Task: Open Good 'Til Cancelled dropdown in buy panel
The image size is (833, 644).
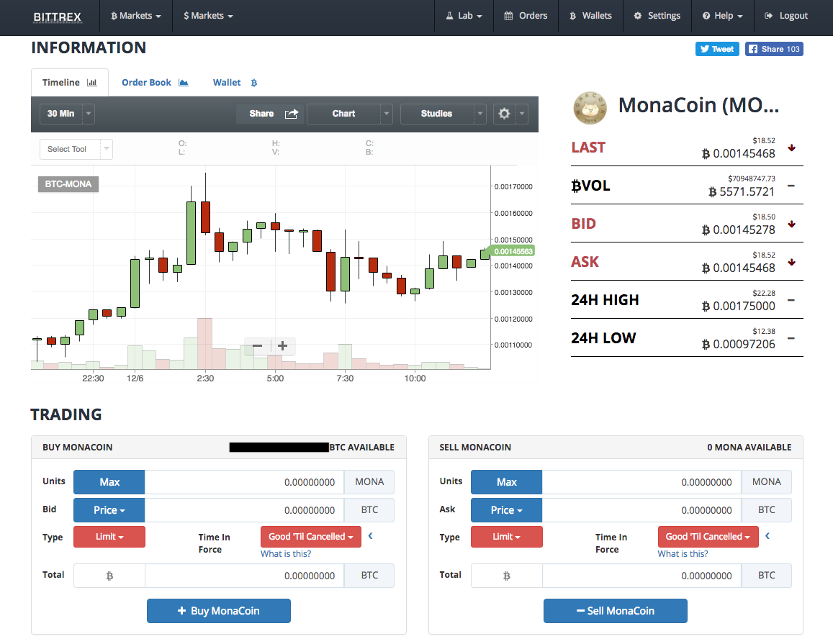Action: click(x=310, y=537)
